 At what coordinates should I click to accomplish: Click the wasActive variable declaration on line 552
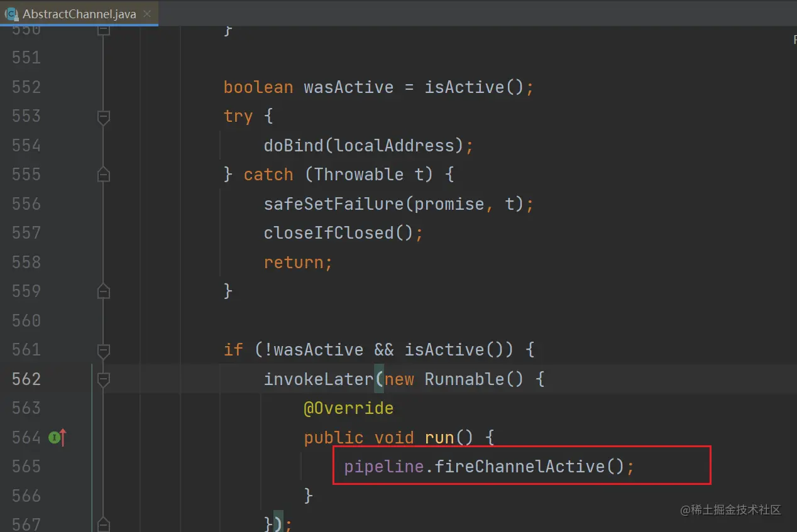[x=349, y=87]
